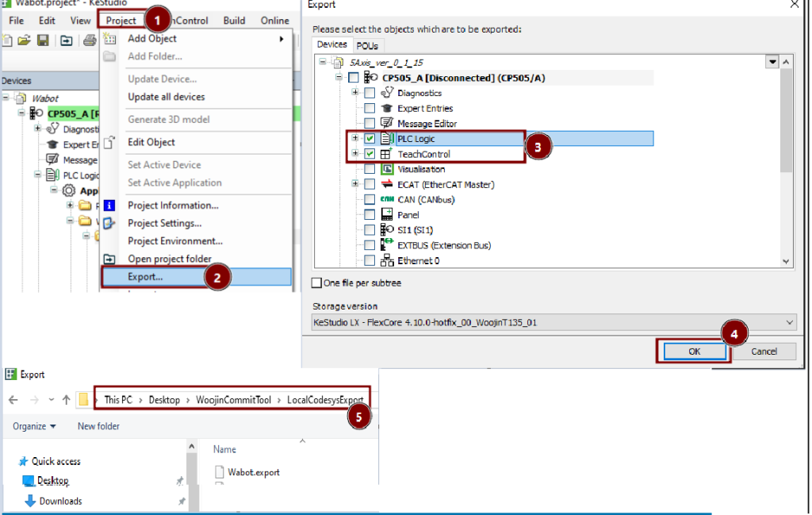Expand the TeachControl tree node
Viewport: 812px width, 515px height.
355,154
